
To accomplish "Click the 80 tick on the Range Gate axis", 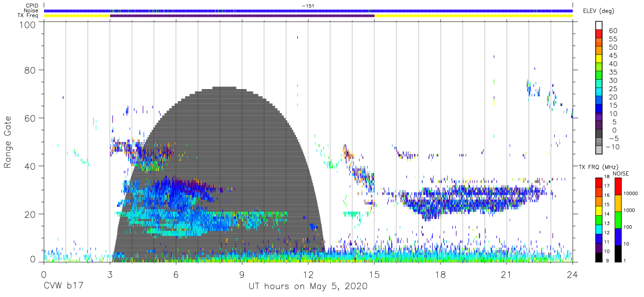I will [31, 70].
